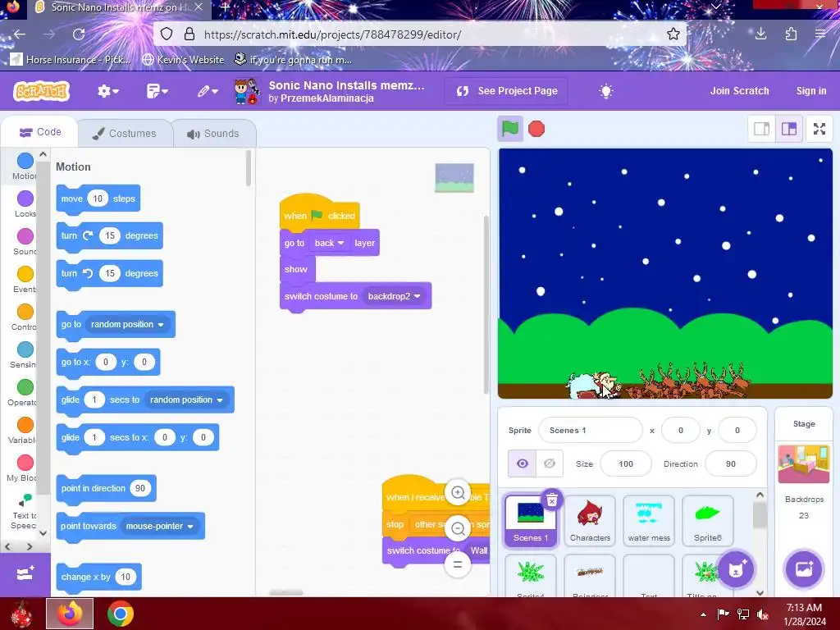This screenshot has width=840, height=630.
Task: Switch to large stage layout
Action: (789, 129)
